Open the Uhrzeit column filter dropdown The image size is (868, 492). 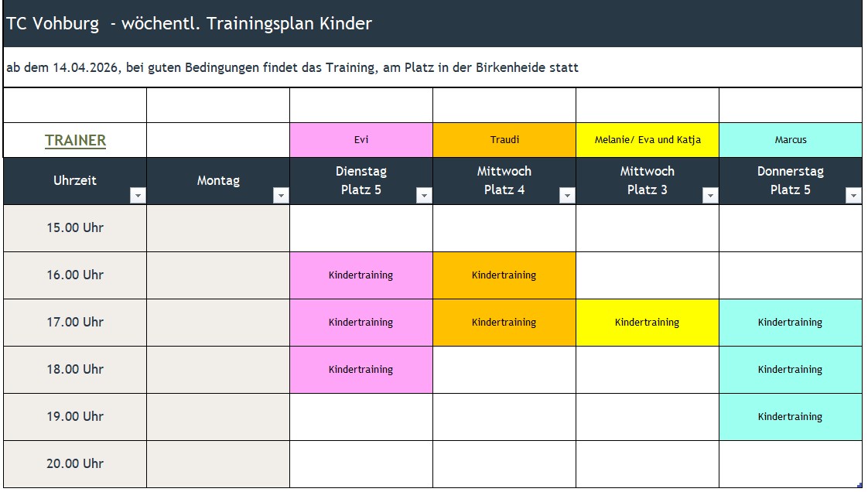[x=138, y=196]
